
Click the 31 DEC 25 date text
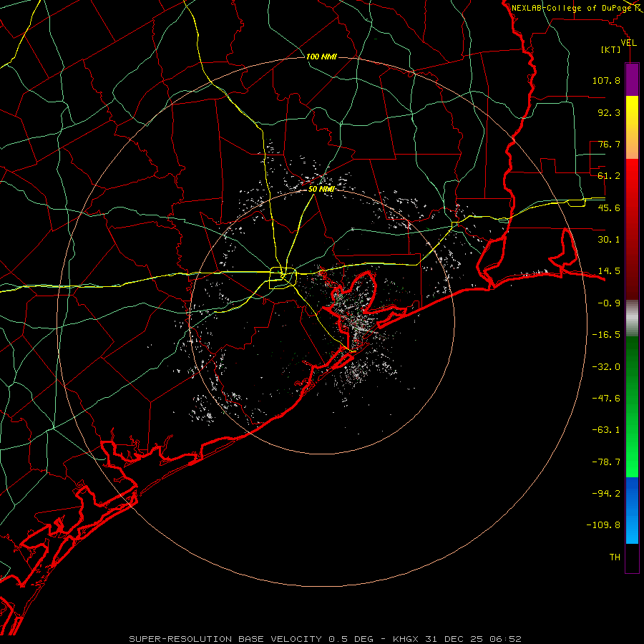click(x=454, y=639)
